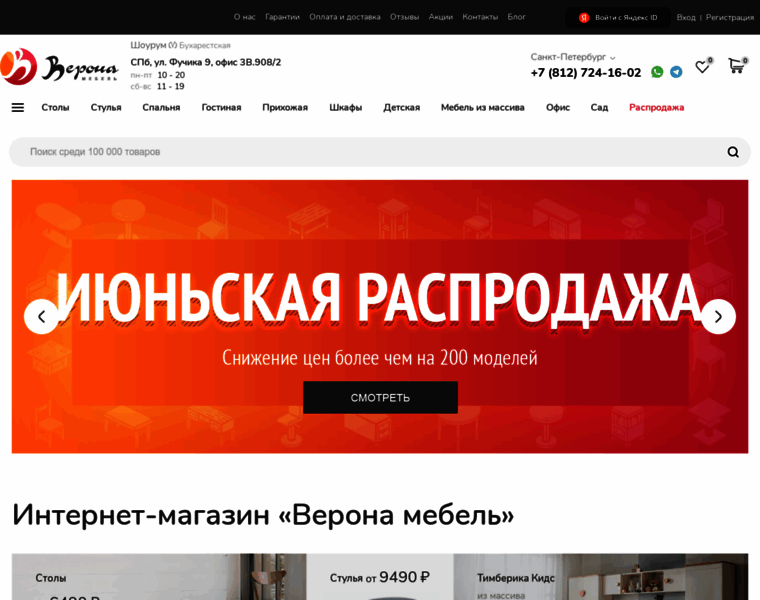Click the search field for 100 000 товаров
The height and width of the screenshot is (600, 760).
point(380,152)
